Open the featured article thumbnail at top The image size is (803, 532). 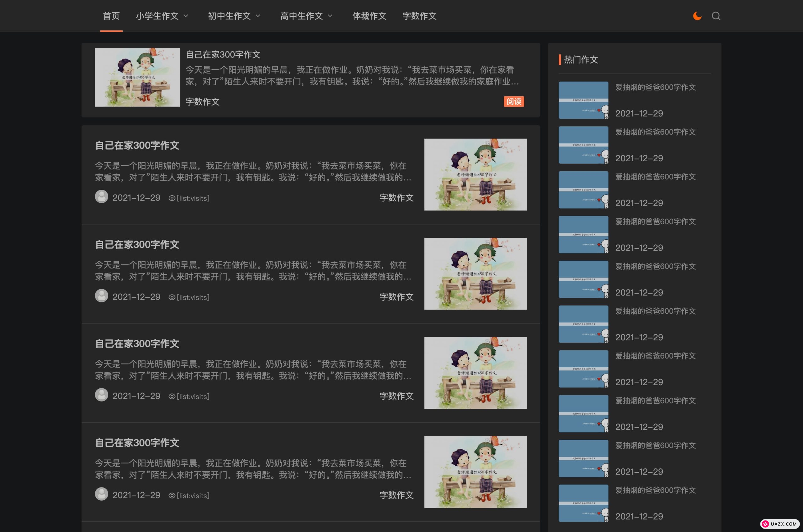click(137, 77)
